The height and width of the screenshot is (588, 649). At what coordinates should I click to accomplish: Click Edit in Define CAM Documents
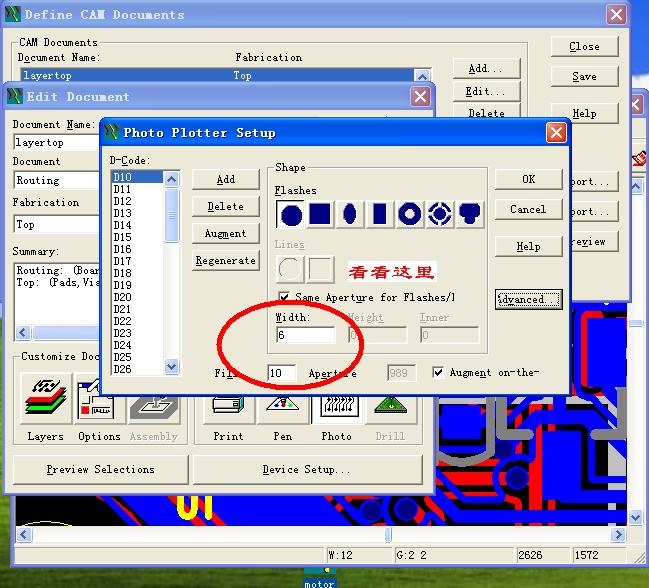[x=486, y=91]
